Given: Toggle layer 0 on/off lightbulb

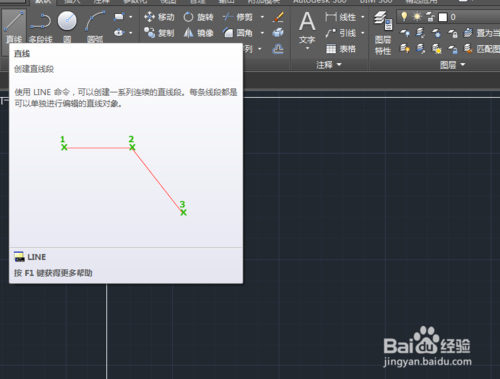Looking at the screenshot, I should (404, 16).
